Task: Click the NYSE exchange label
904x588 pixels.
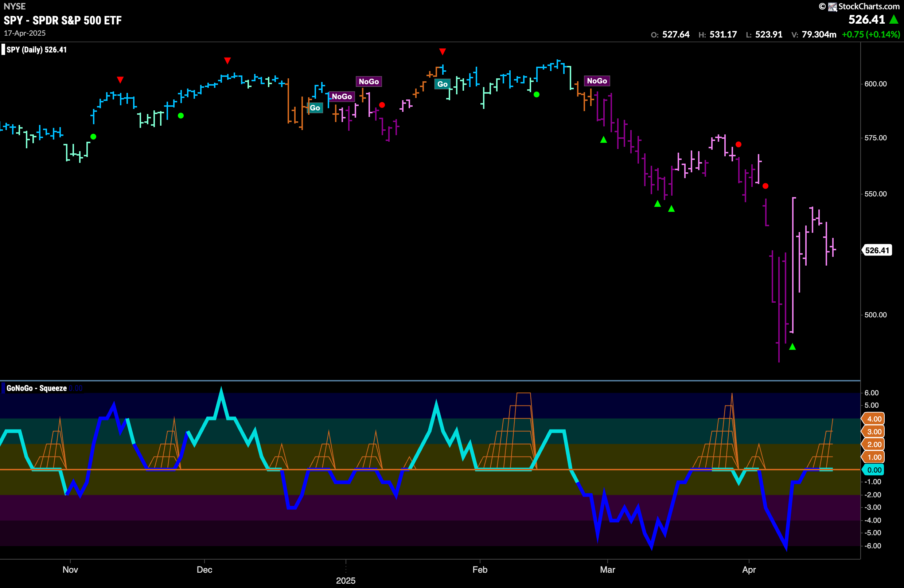Action: pyautogui.click(x=15, y=6)
